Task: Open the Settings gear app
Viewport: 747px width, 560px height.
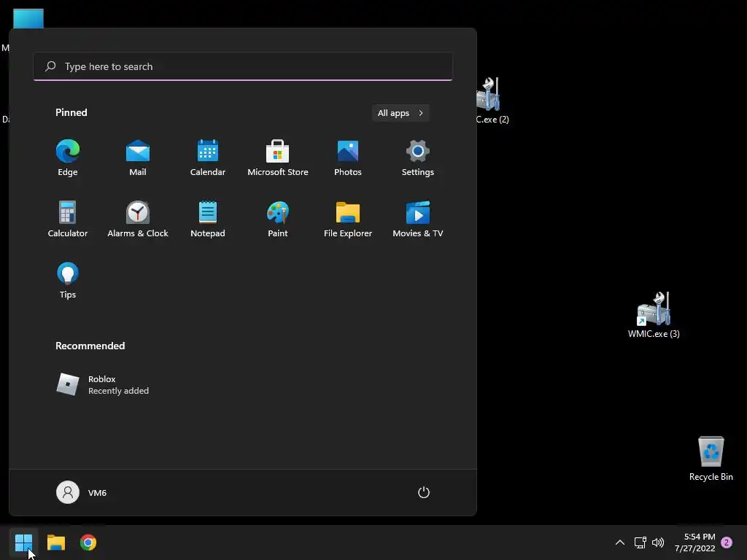Action: click(418, 158)
